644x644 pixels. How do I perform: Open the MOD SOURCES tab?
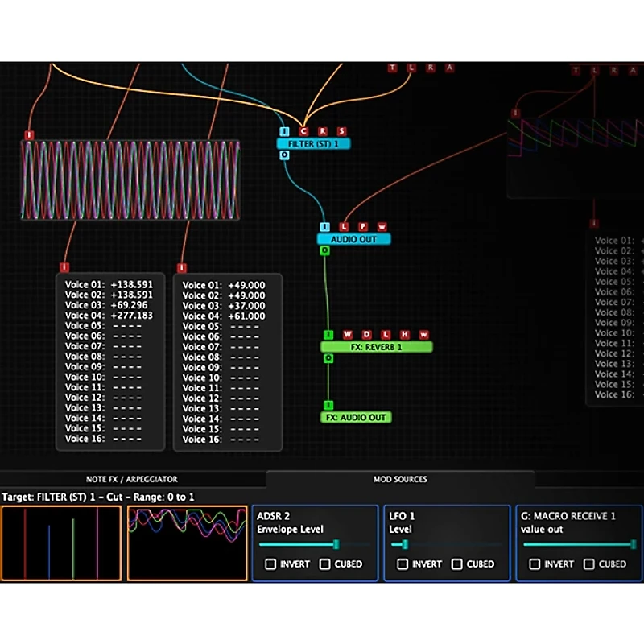(x=400, y=479)
